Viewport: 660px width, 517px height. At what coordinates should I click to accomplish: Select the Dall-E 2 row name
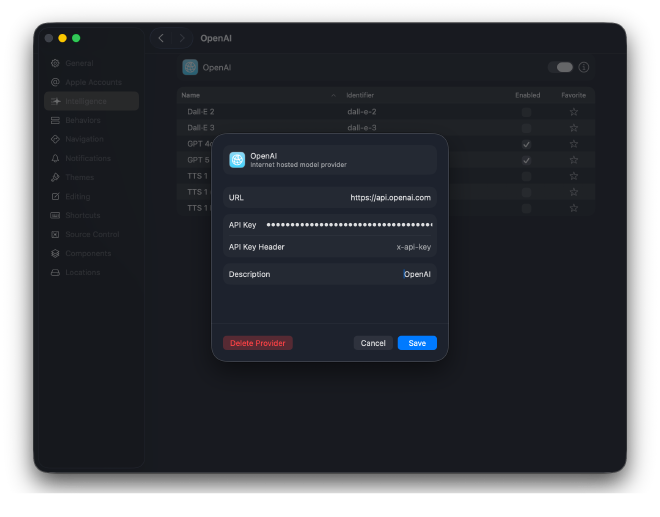pyautogui.click(x=201, y=112)
